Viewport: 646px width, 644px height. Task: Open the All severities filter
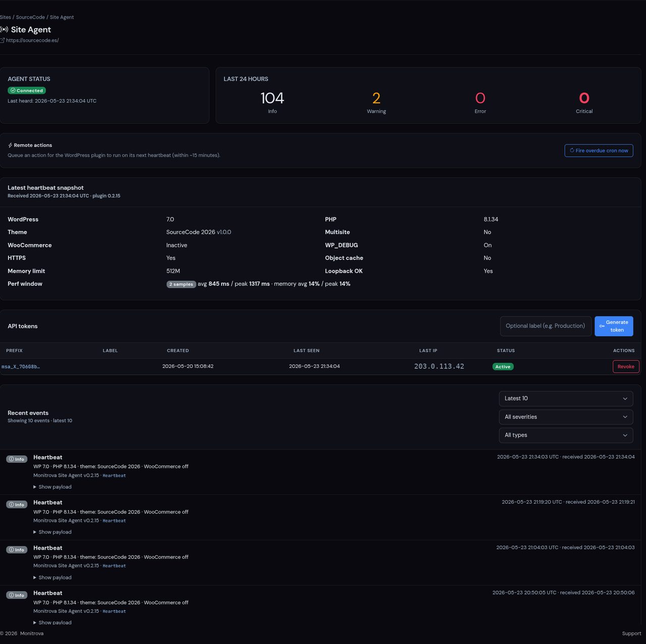tap(566, 417)
